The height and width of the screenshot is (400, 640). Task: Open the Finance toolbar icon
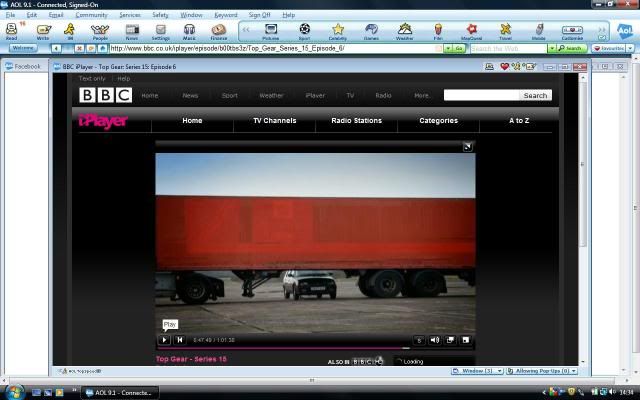[x=219, y=31]
